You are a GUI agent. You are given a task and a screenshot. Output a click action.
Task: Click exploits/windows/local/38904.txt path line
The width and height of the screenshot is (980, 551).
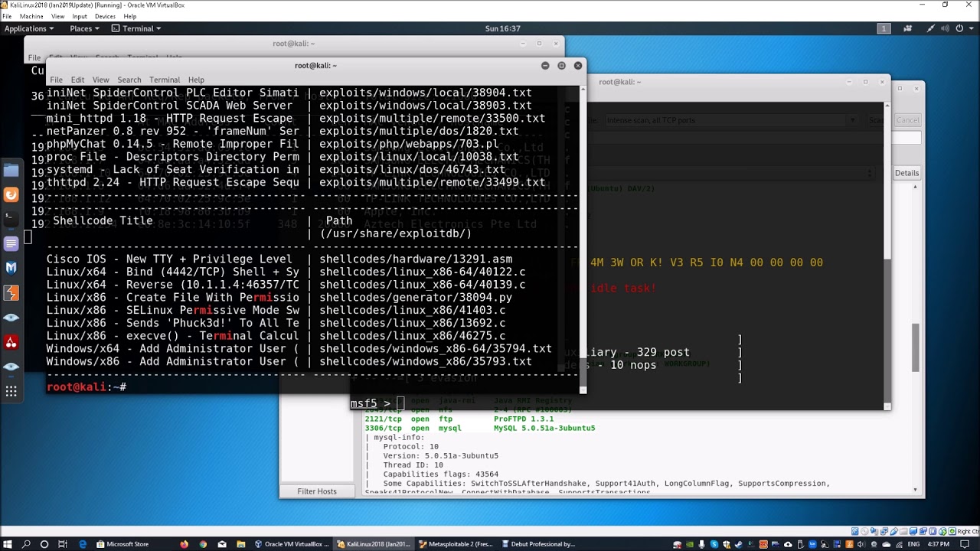point(426,93)
